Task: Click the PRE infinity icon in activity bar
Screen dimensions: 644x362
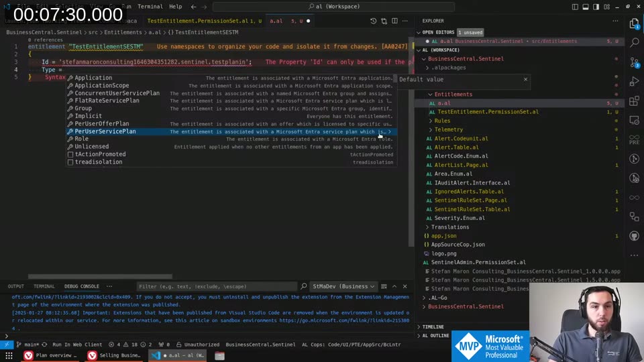Action: 634,139
